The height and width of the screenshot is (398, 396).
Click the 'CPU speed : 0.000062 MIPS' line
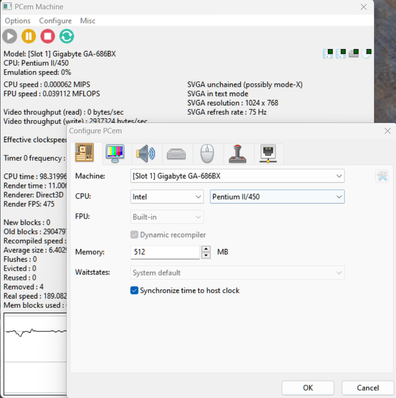pos(47,84)
